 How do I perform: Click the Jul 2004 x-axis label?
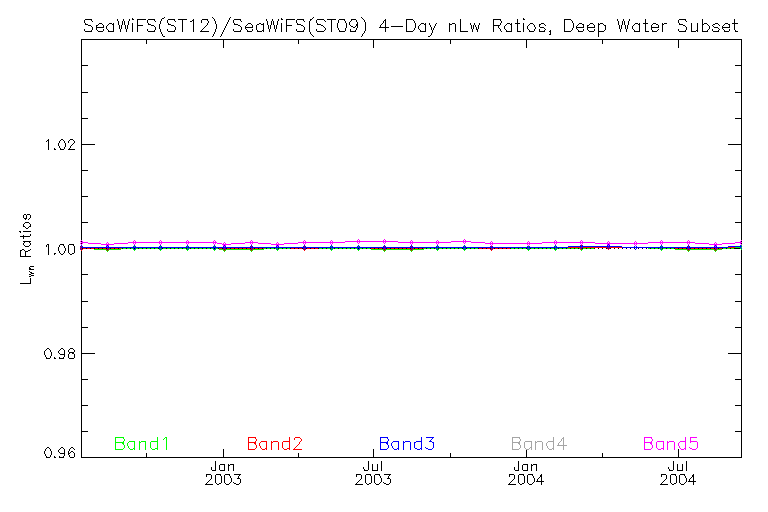point(678,473)
